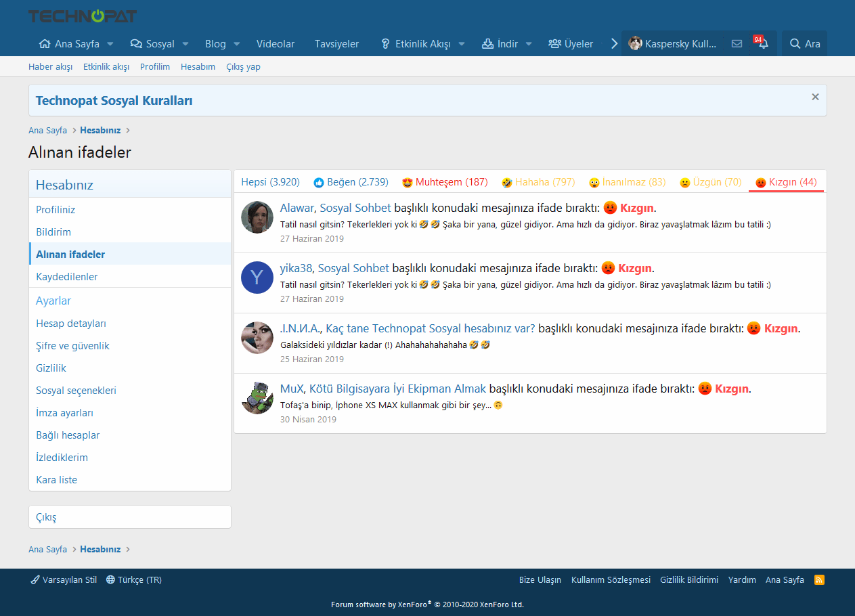Select the Muhteşem (187) tab
The image size is (855, 616).
445,182
